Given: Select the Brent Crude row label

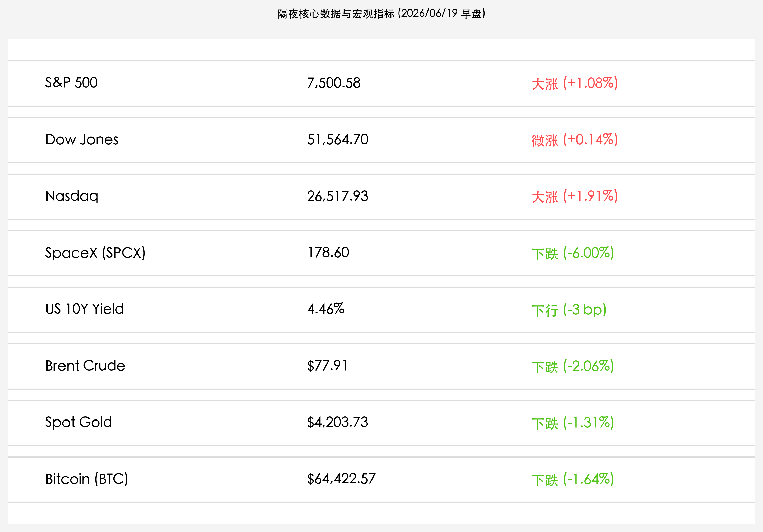Looking at the screenshot, I should 85,366.
